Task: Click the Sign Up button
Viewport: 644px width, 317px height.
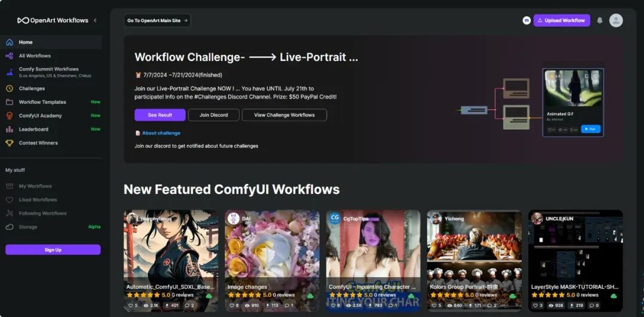Action: click(53, 250)
